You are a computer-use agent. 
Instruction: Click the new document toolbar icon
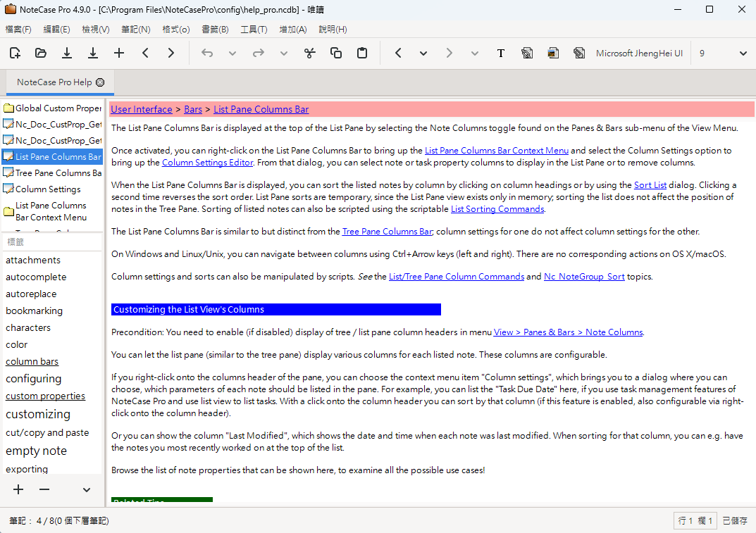[x=15, y=53]
